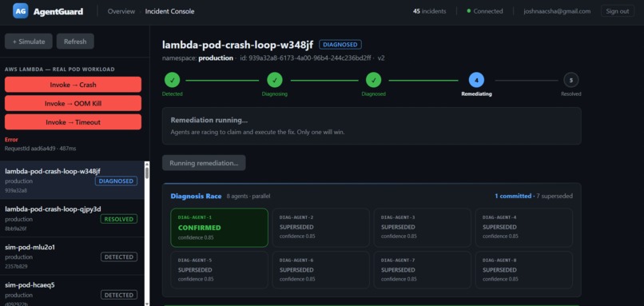
Task: Click the 8bb9a26f incident id text
Action: (16, 229)
